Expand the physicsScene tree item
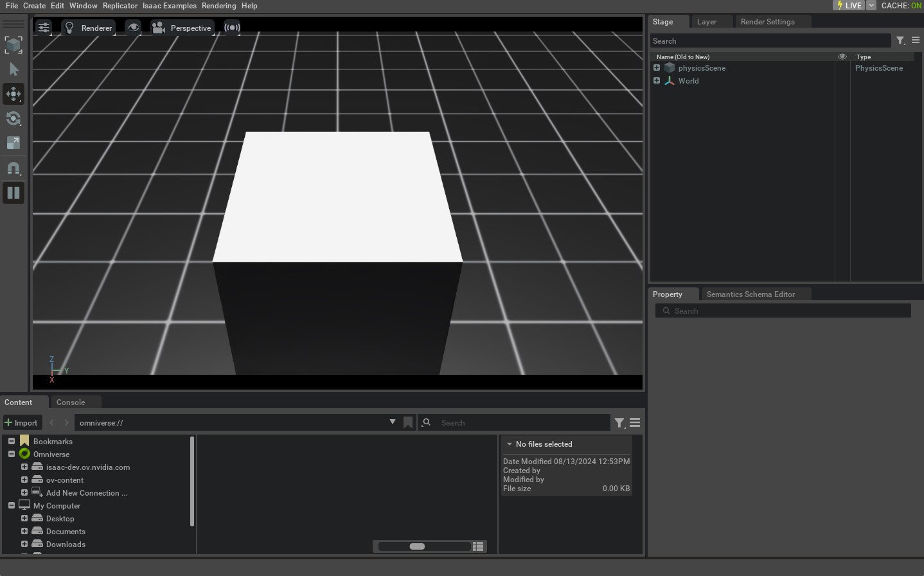 [657, 68]
